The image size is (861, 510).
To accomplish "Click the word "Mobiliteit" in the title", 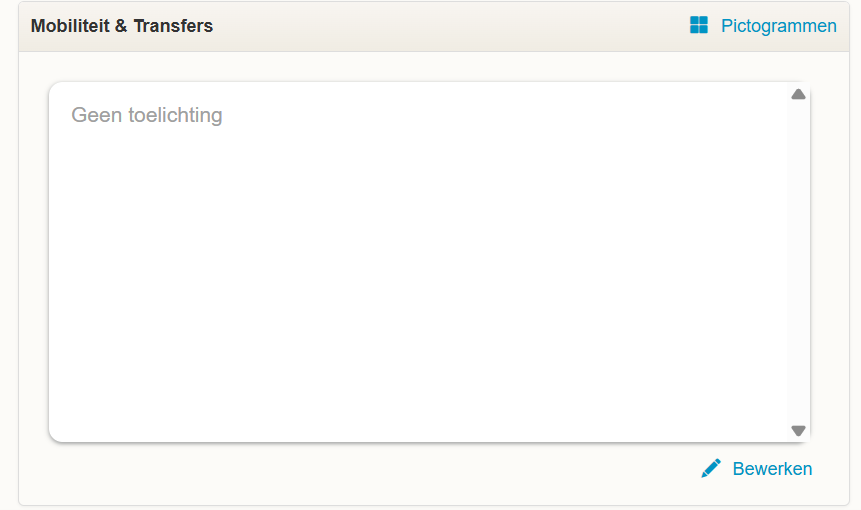I will coord(70,26).
